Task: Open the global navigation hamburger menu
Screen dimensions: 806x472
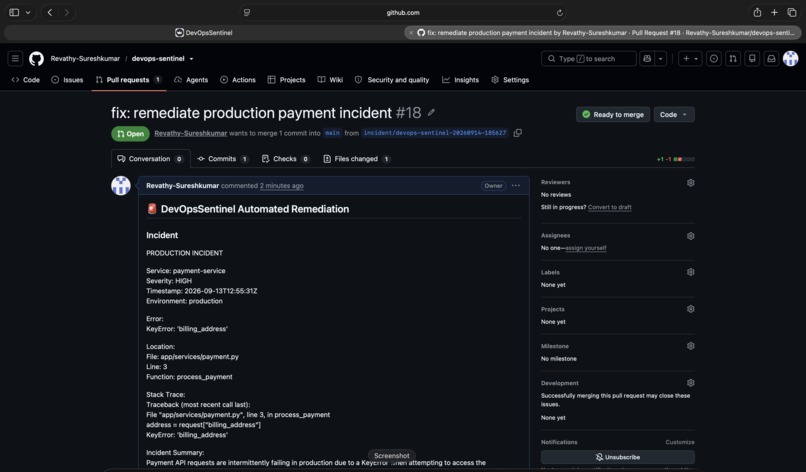Action: click(15, 59)
